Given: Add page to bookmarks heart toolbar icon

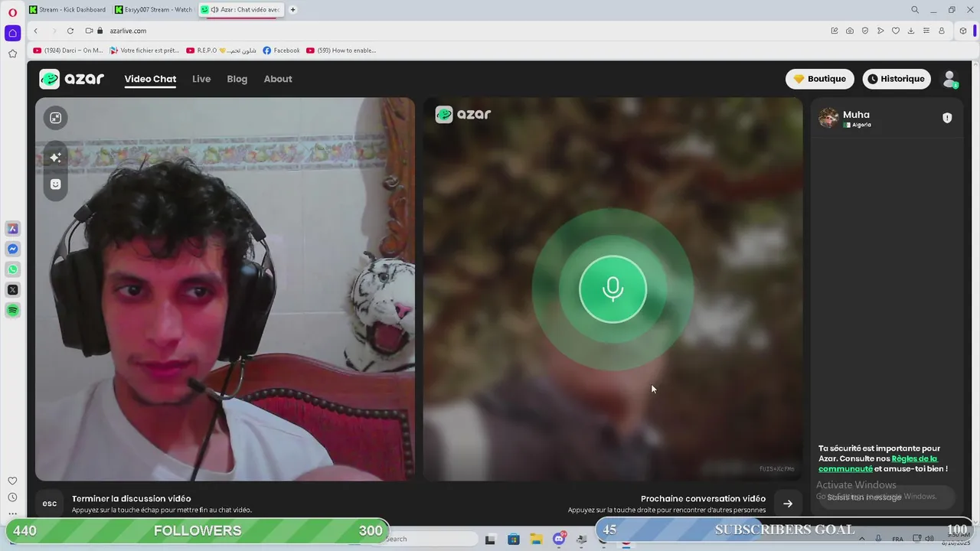Looking at the screenshot, I should 896,31.
